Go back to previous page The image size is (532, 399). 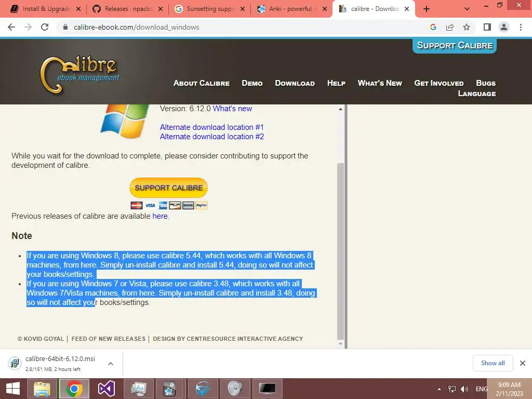click(x=11, y=27)
